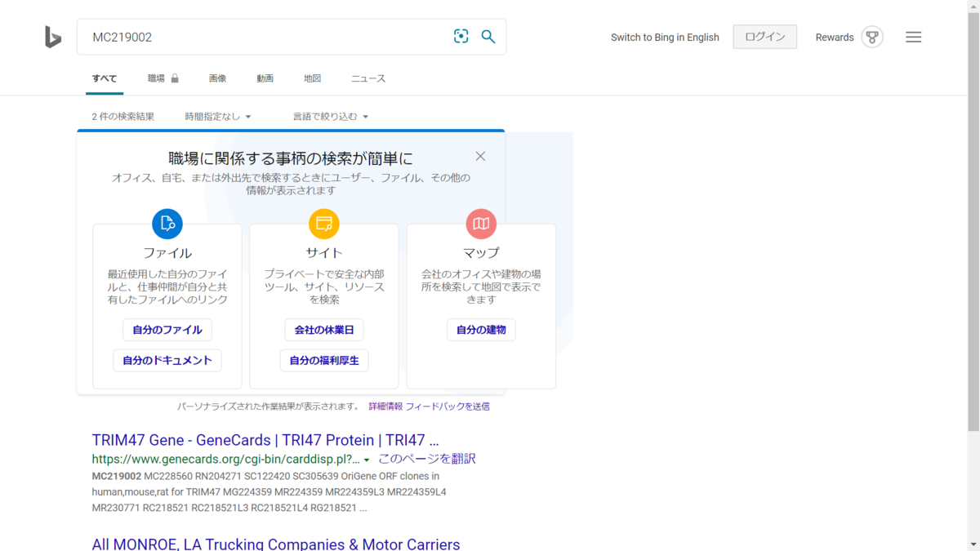This screenshot has width=980, height=551.
Task: Open the 画像 images tab
Action: coord(217,78)
